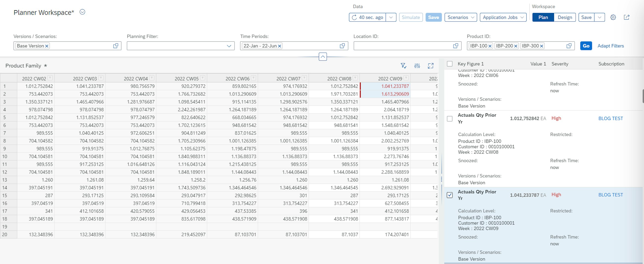Viewport: 644px width, 264px height.
Task: Click the workspace settings gear icon
Action: point(613,17)
